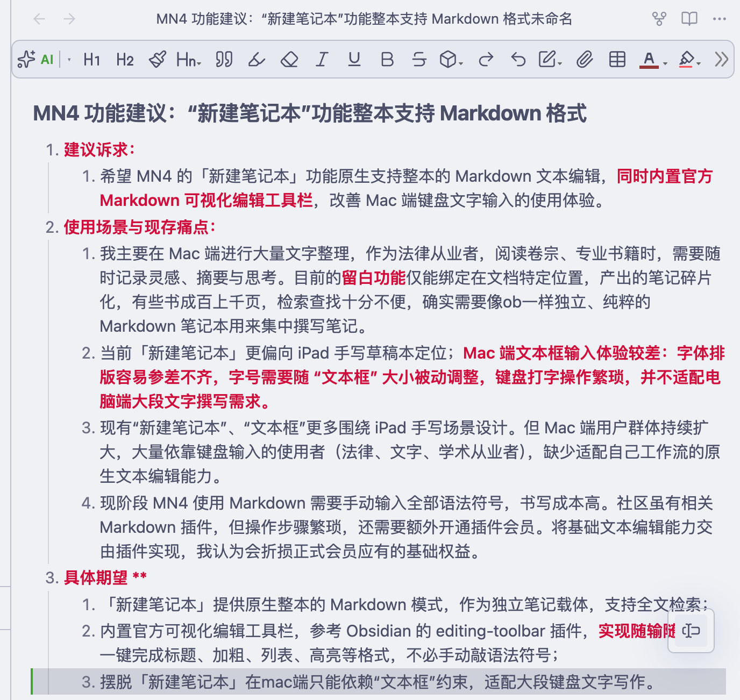Open the small dropdown arrow beside AI
Image resolution: width=740 pixels, height=700 pixels.
(69, 60)
